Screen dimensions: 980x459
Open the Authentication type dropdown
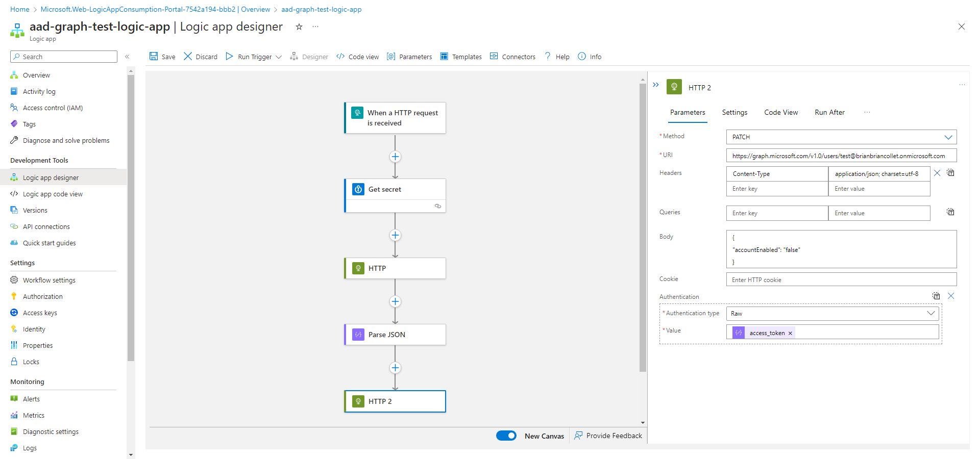(x=930, y=314)
